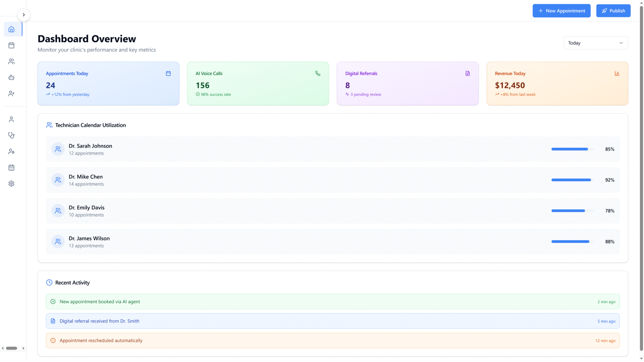Click the user-with-gear sidebar icon

click(x=11, y=152)
